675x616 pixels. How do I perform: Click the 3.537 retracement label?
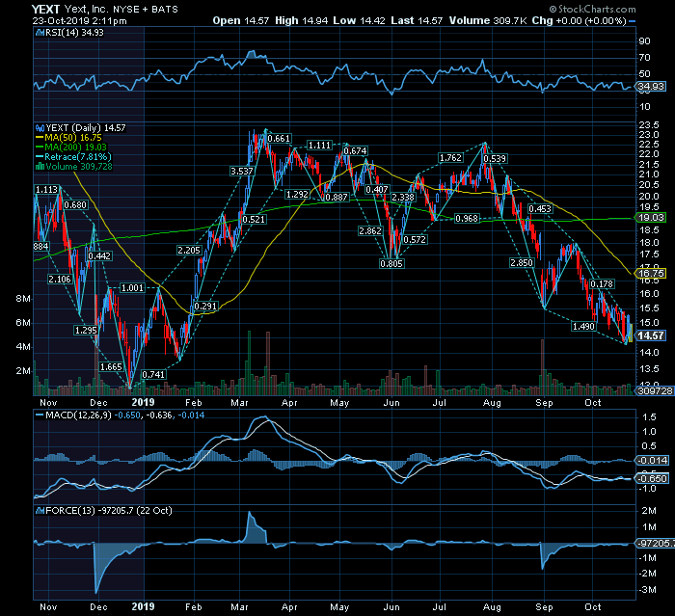(241, 172)
